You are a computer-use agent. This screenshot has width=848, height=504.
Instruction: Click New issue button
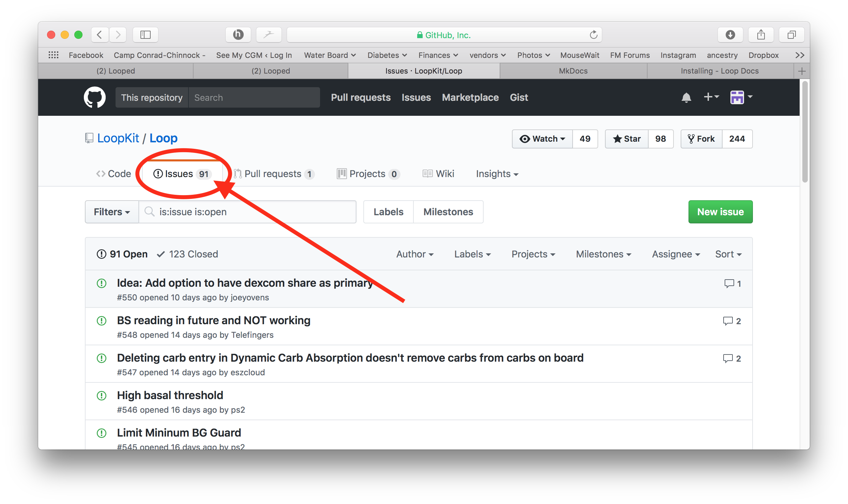pyautogui.click(x=720, y=211)
